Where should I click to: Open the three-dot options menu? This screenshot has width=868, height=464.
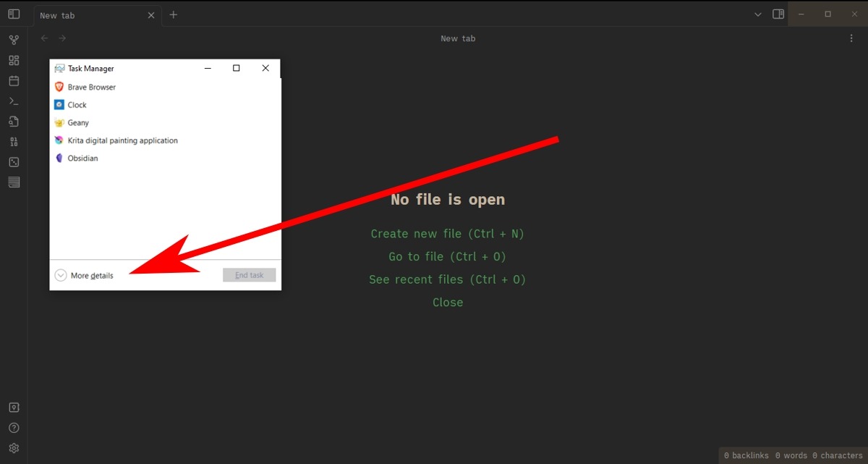coord(851,38)
